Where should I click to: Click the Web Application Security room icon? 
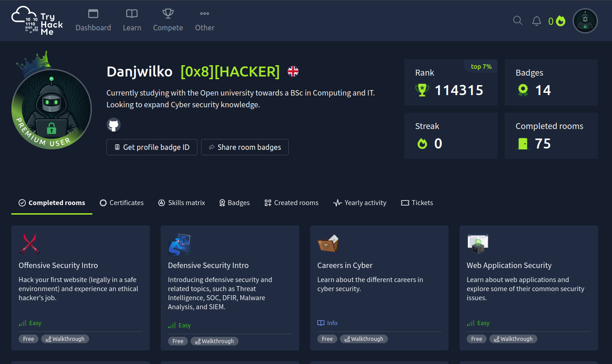[478, 244]
